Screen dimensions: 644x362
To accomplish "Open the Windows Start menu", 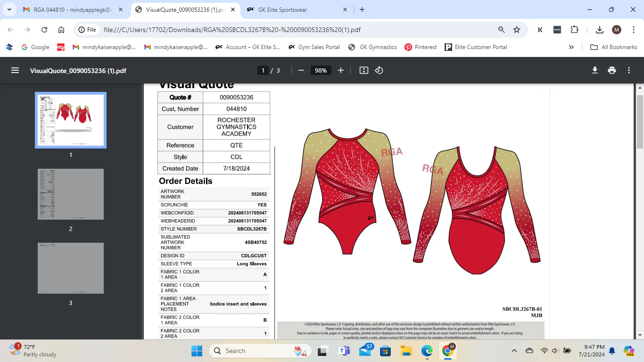I will tap(197, 351).
